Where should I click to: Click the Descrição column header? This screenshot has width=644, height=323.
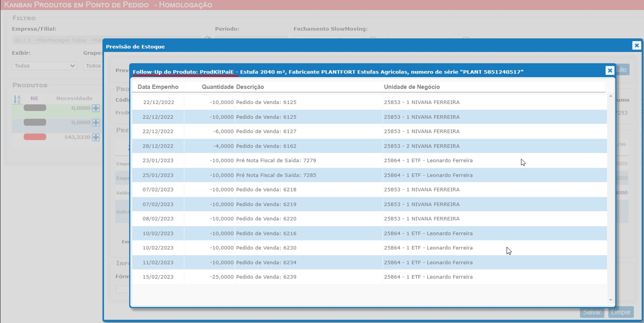point(250,87)
